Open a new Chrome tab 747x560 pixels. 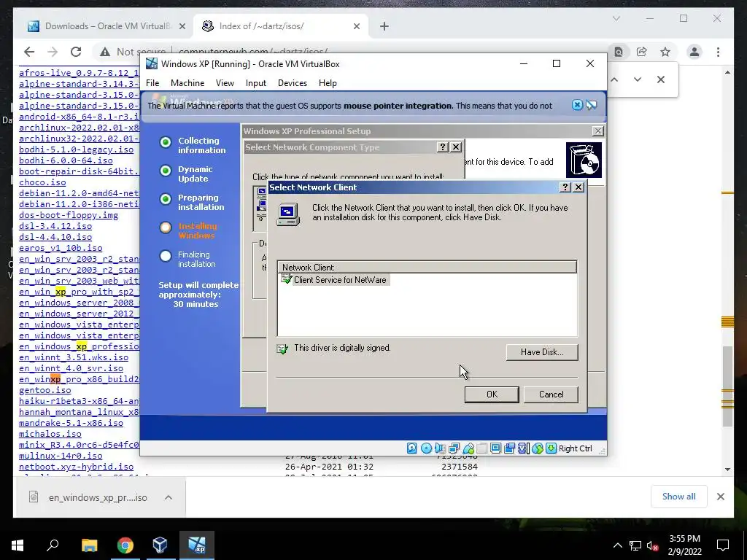pyautogui.click(x=384, y=26)
